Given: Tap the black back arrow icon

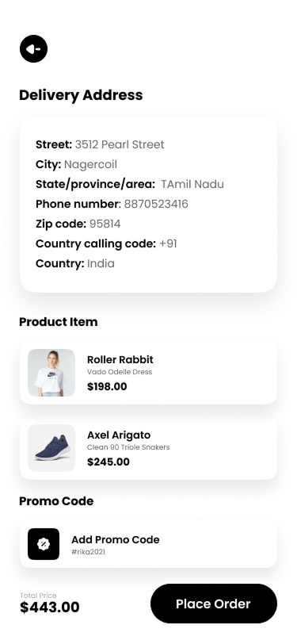Looking at the screenshot, I should click(33, 49).
